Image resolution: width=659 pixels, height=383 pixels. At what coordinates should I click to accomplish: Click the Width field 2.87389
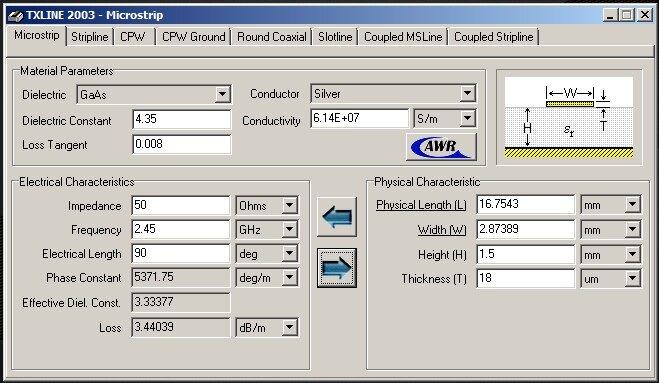tap(525, 229)
